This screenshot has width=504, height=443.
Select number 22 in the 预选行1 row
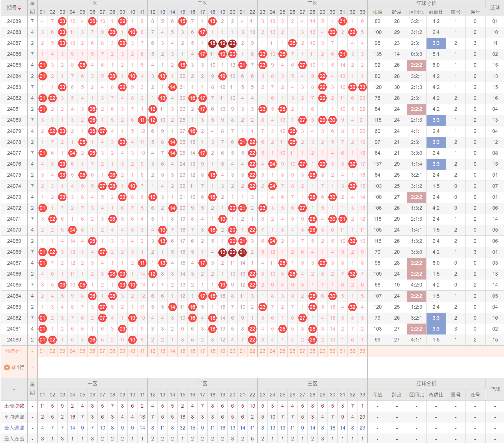253,351
